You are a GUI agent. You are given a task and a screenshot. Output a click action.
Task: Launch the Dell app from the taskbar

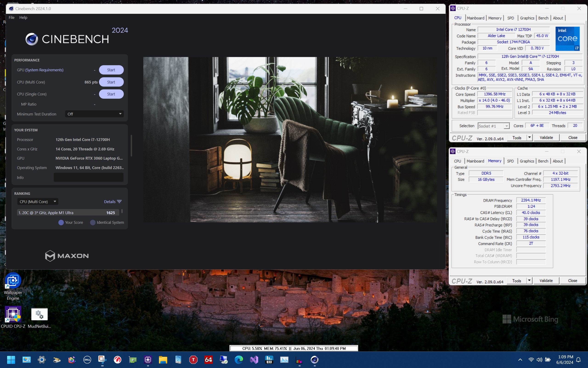(87, 359)
